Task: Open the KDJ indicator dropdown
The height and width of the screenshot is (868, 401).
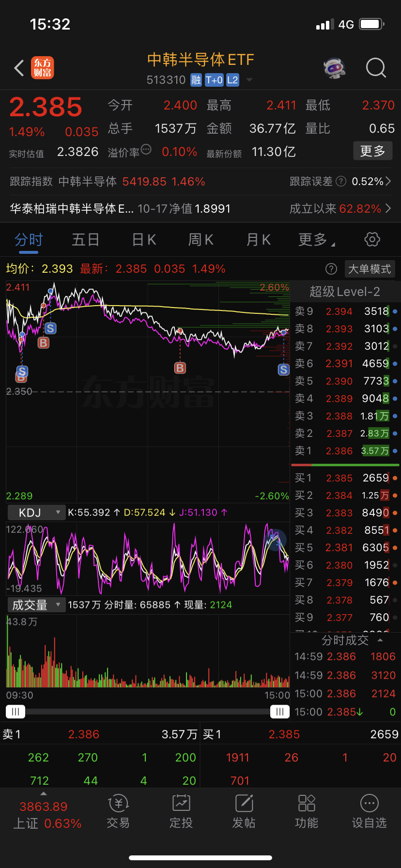Action: (36, 512)
